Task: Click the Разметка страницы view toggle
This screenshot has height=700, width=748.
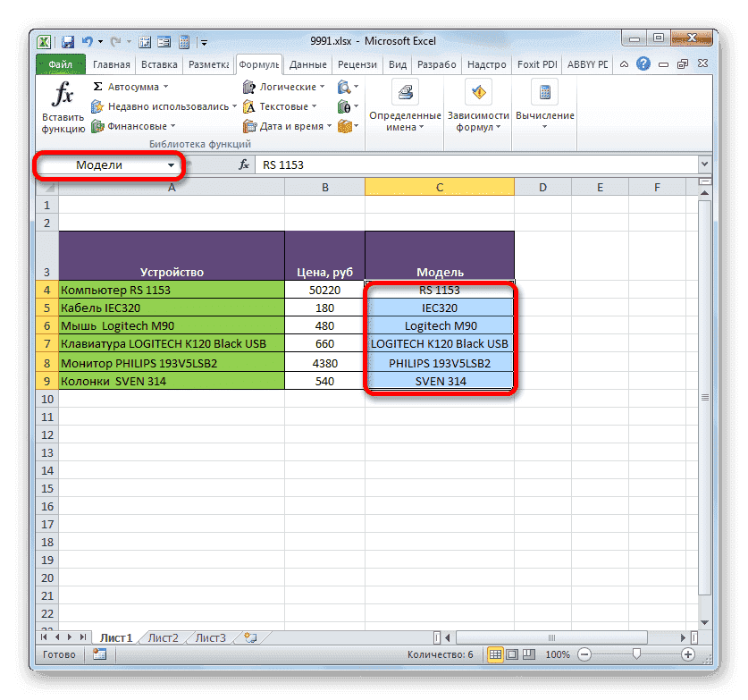Action: click(510, 654)
